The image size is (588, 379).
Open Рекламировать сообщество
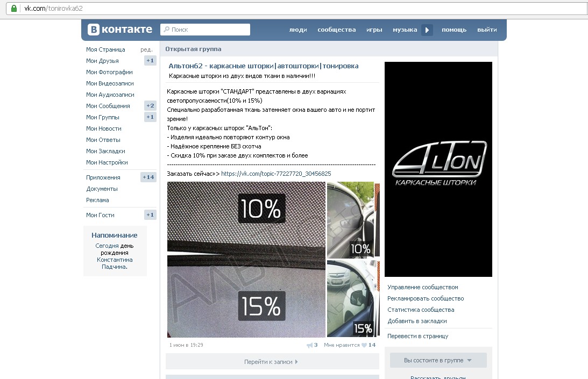coord(426,298)
